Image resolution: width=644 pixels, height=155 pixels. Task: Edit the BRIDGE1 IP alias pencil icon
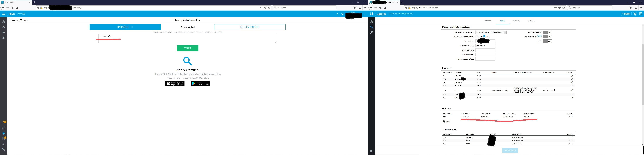point(569,117)
